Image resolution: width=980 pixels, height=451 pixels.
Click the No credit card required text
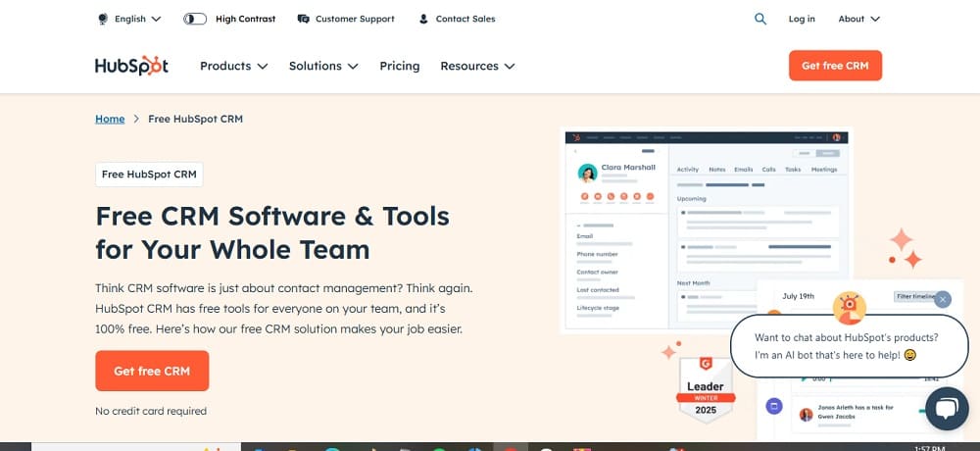click(x=151, y=411)
